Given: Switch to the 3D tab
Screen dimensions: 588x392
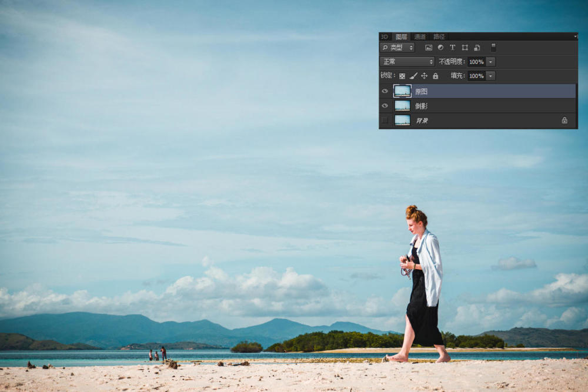Looking at the screenshot, I should click(385, 36).
